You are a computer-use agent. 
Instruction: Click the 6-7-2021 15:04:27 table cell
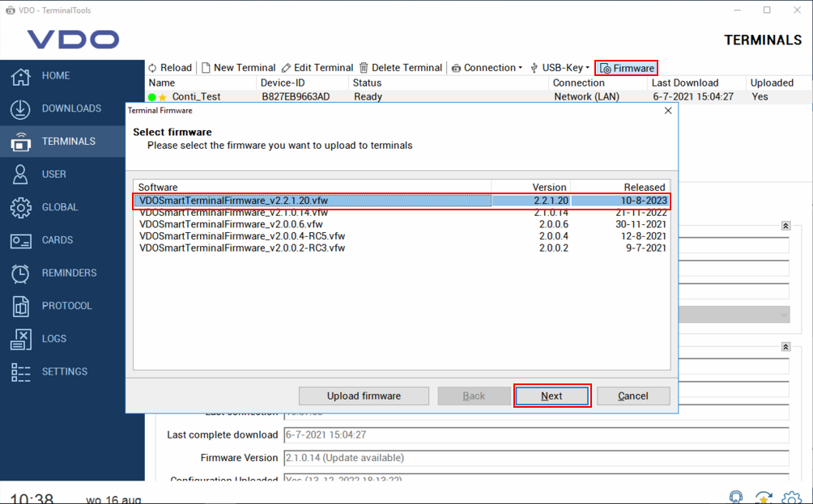click(693, 97)
